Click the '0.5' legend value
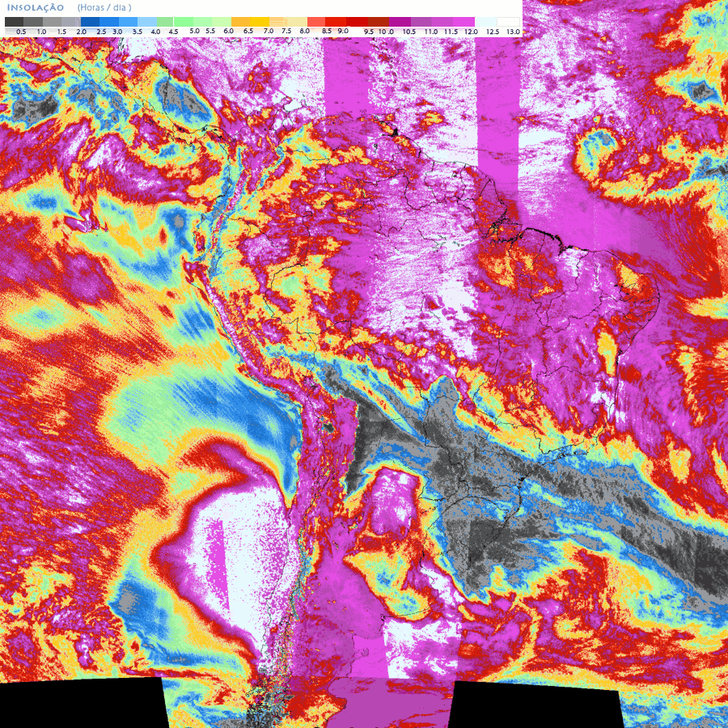Image resolution: width=728 pixels, height=728 pixels. (21, 32)
